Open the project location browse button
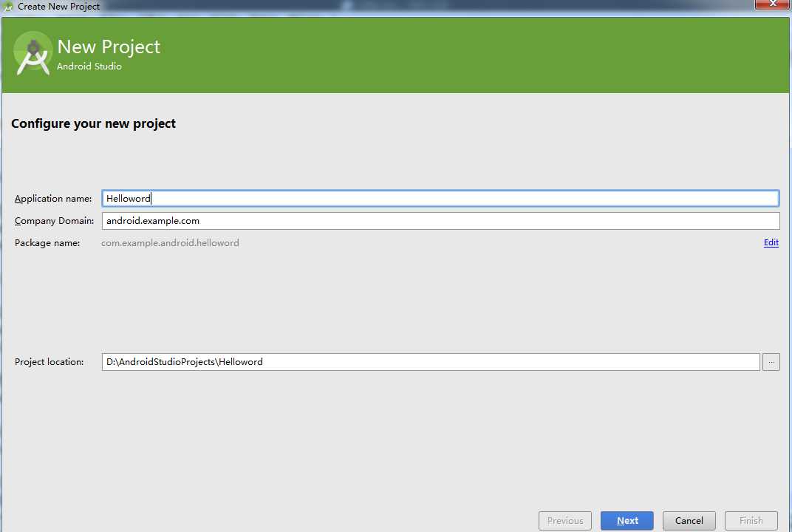 pos(771,362)
